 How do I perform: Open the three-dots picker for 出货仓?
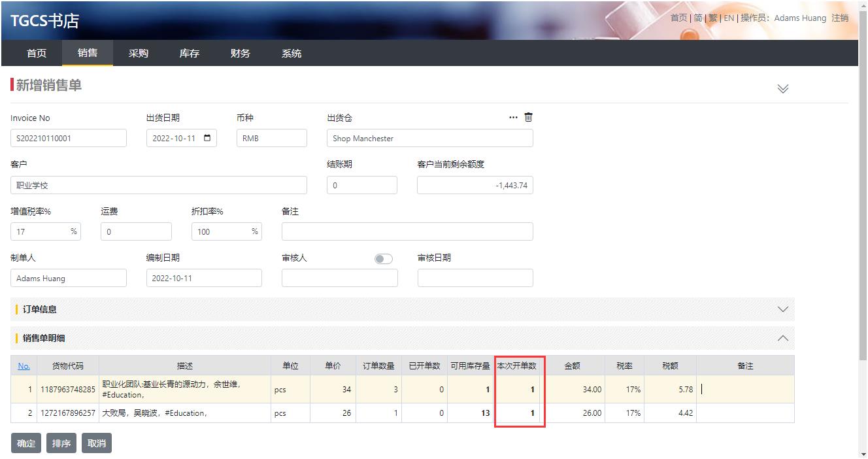513,118
